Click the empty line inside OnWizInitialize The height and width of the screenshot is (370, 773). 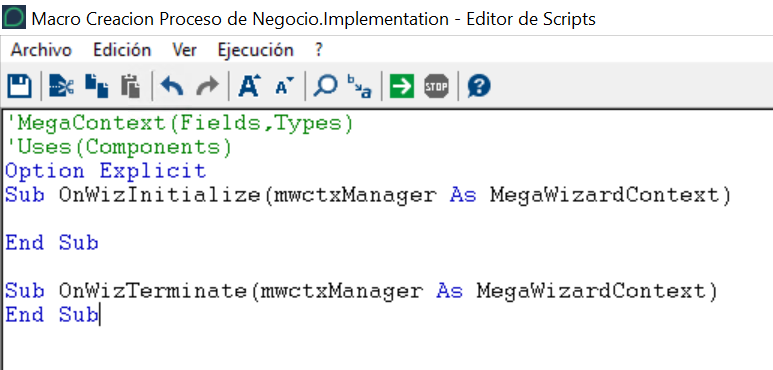pos(386,219)
